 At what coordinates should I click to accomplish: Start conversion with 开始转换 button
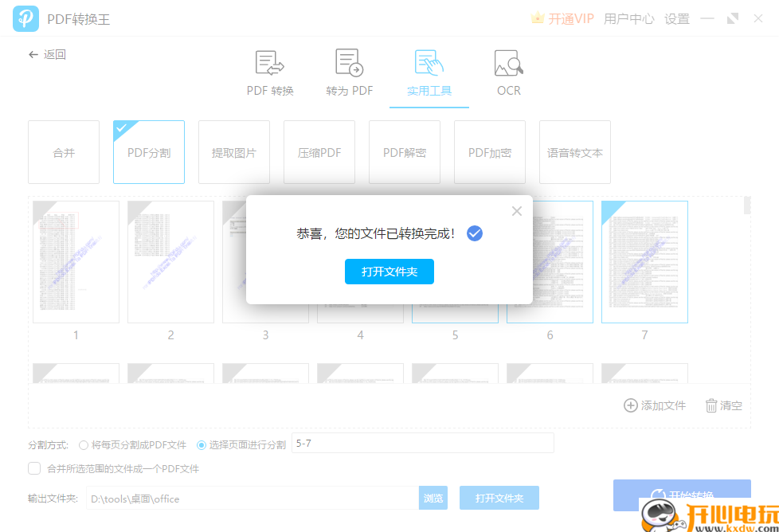click(682, 495)
